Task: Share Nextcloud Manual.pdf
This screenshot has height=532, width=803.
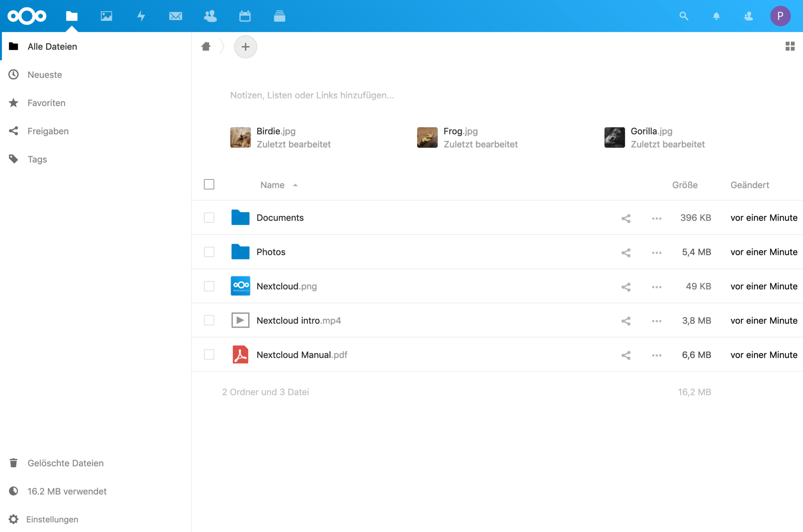Action: coord(626,355)
